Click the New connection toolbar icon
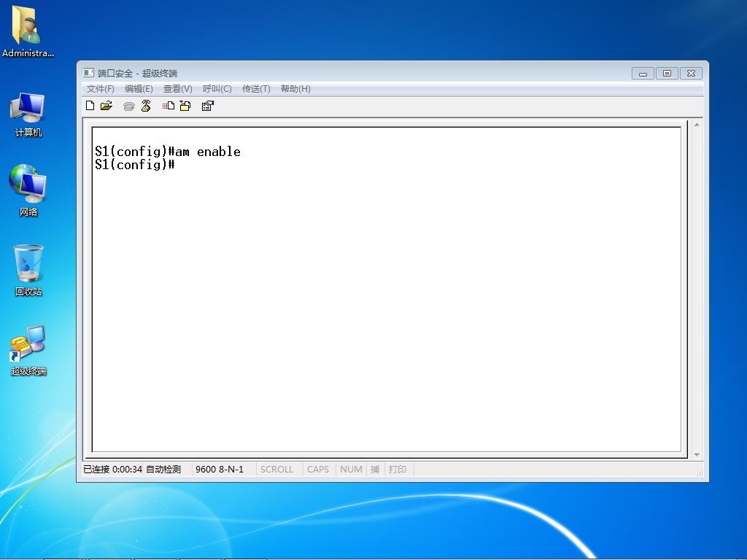Image resolution: width=747 pixels, height=560 pixels. click(x=90, y=106)
